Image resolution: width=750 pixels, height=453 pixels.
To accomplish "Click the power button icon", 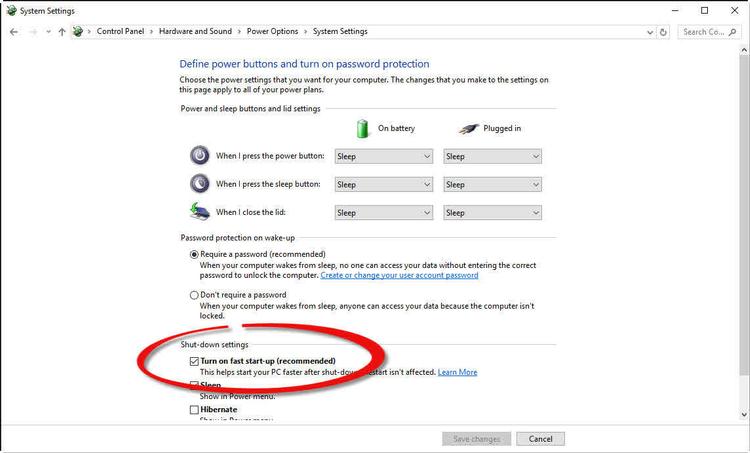I will click(x=199, y=156).
